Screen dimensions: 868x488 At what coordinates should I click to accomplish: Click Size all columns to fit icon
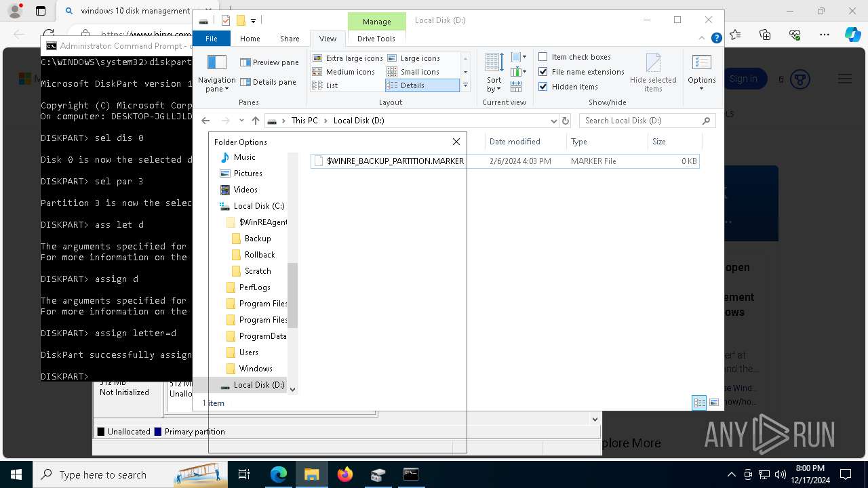pyautogui.click(x=516, y=87)
